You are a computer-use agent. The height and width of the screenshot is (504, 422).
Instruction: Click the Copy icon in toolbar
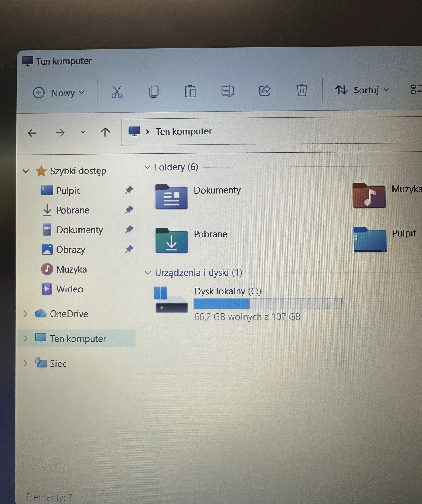point(154,91)
